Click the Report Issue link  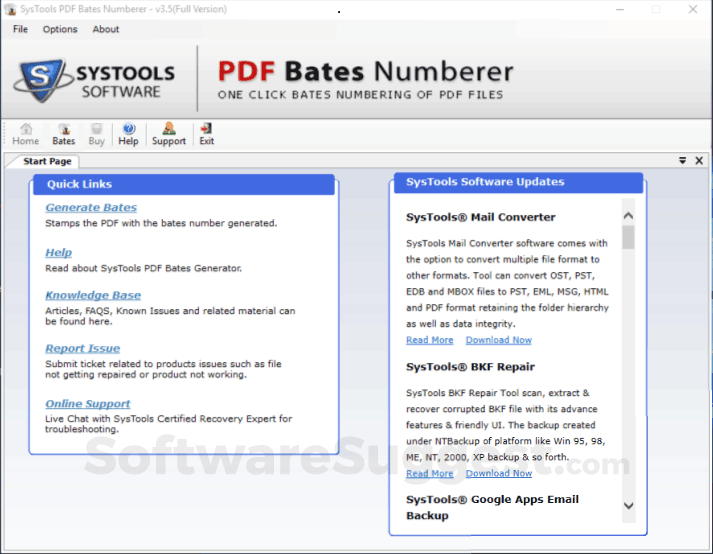[x=83, y=348]
